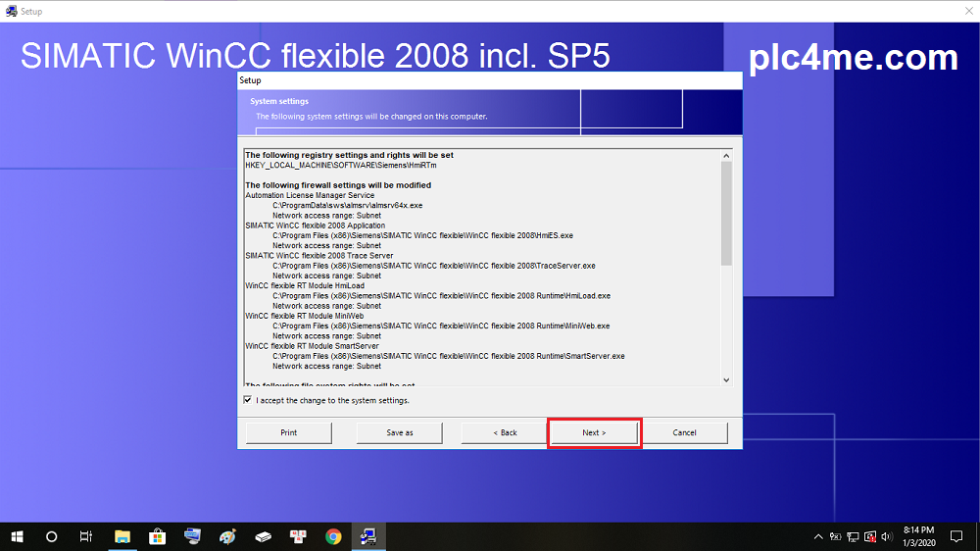Image resolution: width=980 pixels, height=551 pixels.
Task: Click the volume speaker icon in tray
Action: click(x=886, y=536)
